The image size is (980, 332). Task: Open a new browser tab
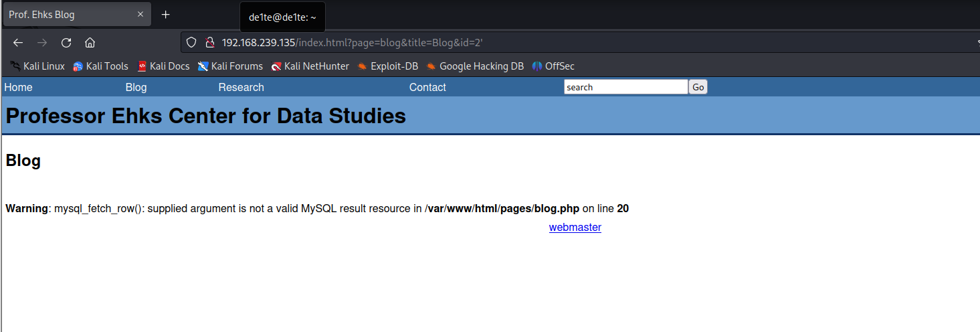(x=166, y=15)
